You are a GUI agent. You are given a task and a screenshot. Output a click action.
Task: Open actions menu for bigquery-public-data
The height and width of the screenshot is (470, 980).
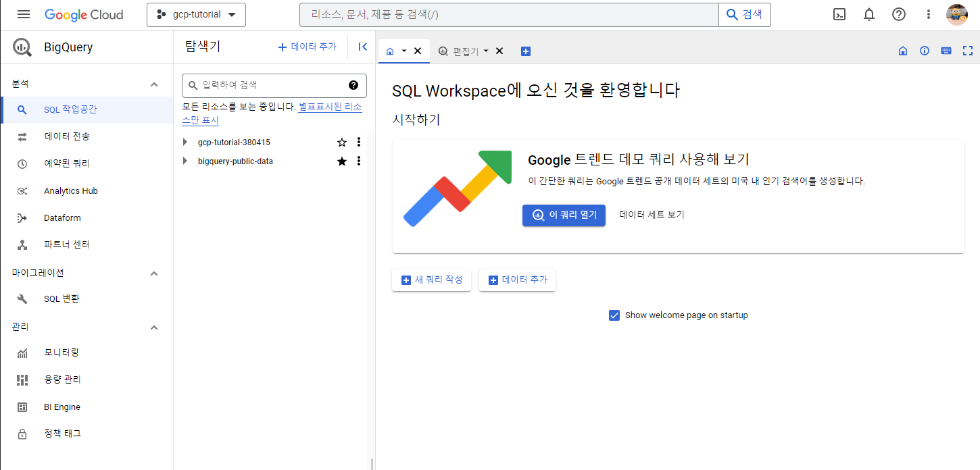(x=359, y=161)
